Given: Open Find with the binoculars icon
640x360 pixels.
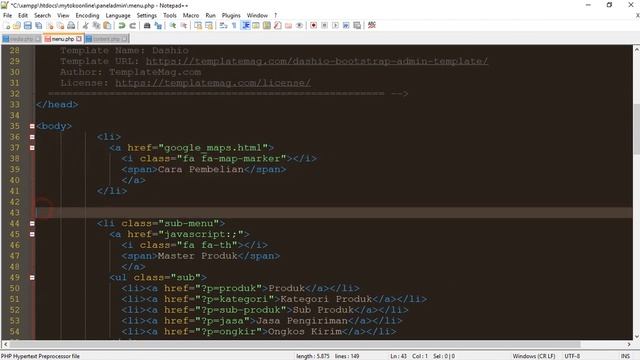Looking at the screenshot, I should [x=147, y=25].
